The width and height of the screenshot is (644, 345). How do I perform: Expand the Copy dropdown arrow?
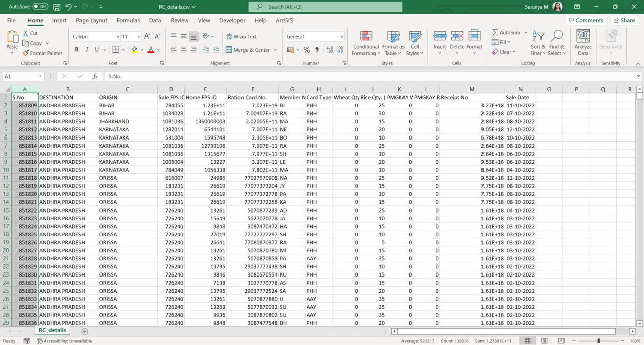(46, 44)
